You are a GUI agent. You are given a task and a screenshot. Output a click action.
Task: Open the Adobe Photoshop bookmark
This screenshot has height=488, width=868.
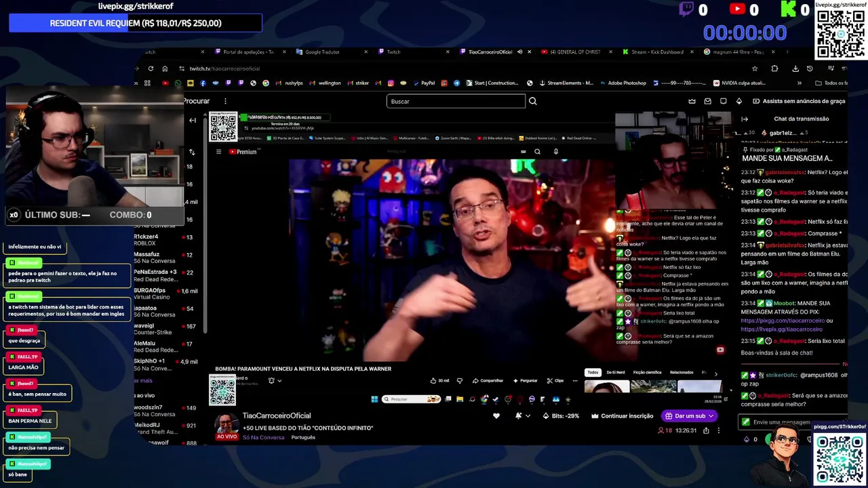point(623,83)
